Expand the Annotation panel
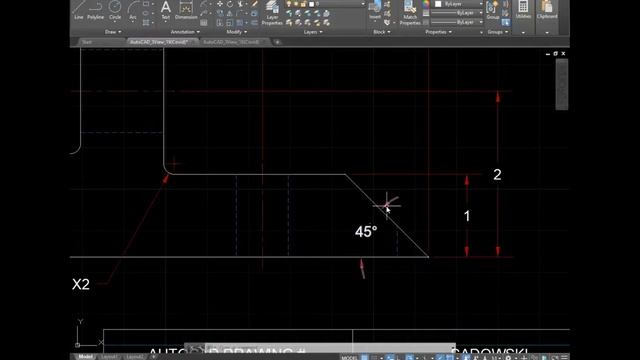Viewport: 640px width, 360px height. click(185, 32)
